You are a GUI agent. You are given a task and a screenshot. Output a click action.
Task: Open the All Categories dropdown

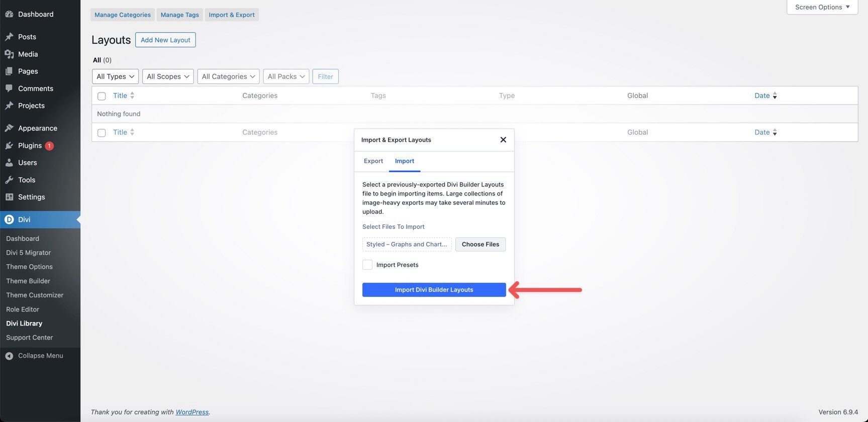point(229,76)
